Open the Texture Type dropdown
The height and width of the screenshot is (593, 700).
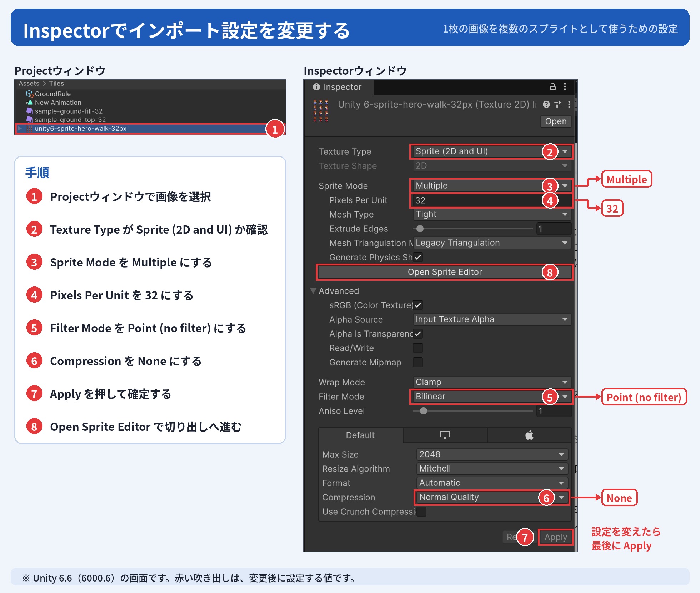pyautogui.click(x=492, y=151)
